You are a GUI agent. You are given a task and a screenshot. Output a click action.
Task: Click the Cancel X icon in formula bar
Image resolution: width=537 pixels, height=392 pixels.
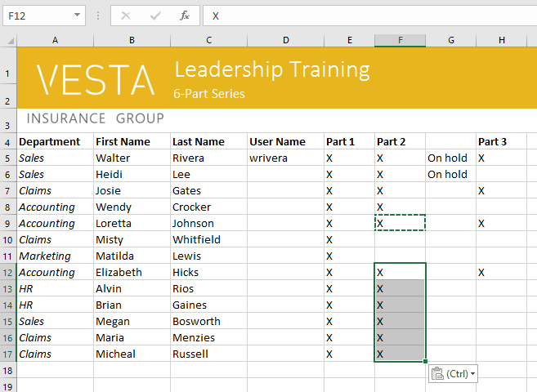125,16
